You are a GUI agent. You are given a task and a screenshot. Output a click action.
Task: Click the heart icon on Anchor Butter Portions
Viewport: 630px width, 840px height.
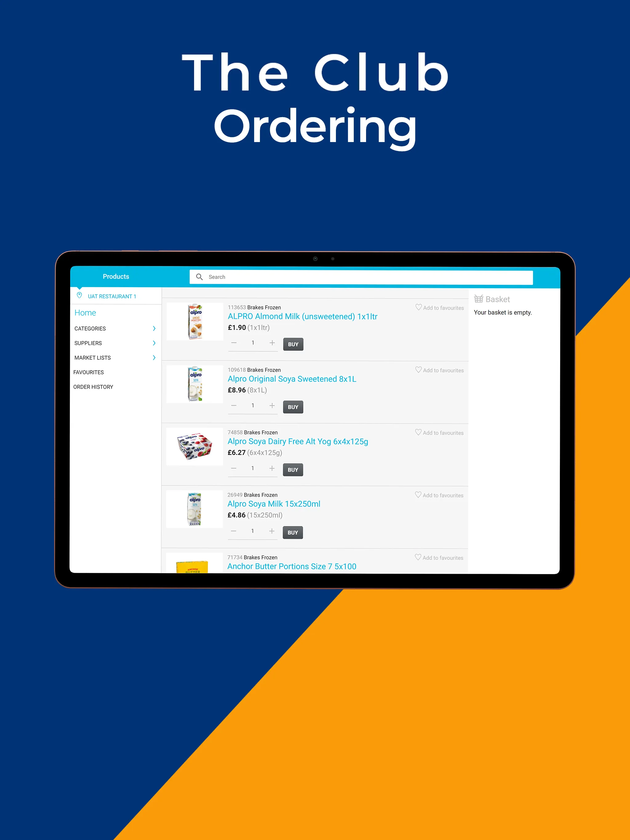(417, 557)
